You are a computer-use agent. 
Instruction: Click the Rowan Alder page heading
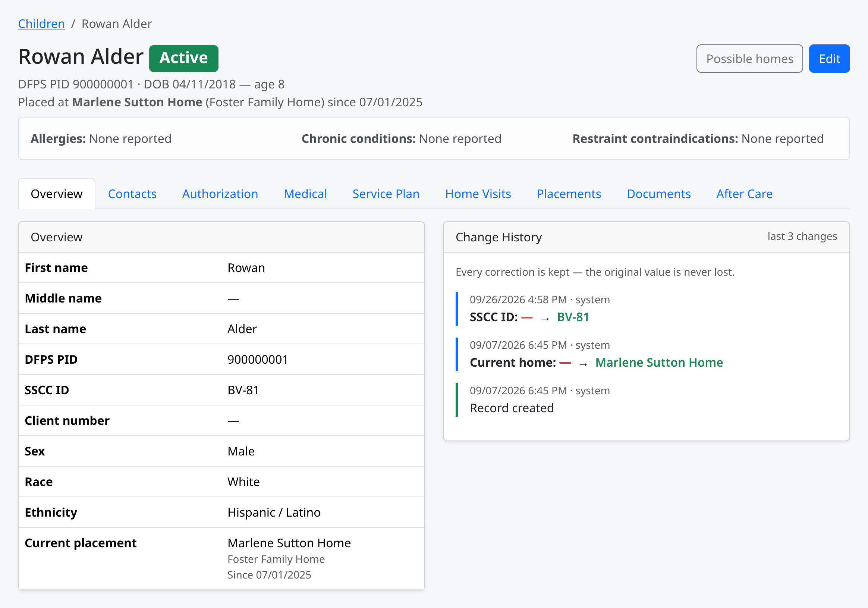pyautogui.click(x=81, y=57)
